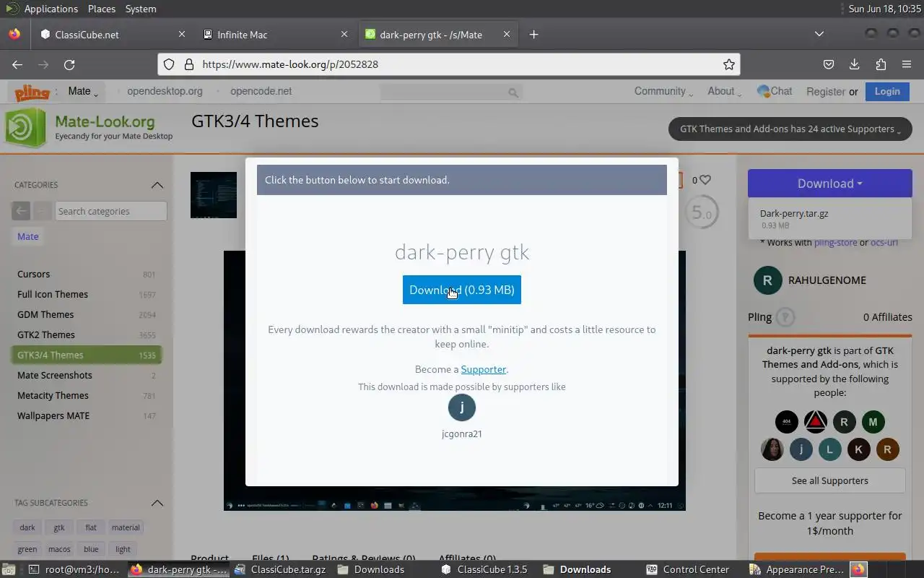Viewport: 924px width, 578px height.
Task: Open the Firefox hamburger menu
Action: (x=907, y=64)
